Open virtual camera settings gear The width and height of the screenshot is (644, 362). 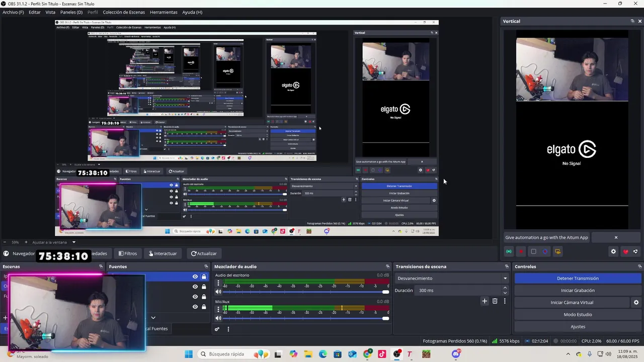click(x=636, y=303)
